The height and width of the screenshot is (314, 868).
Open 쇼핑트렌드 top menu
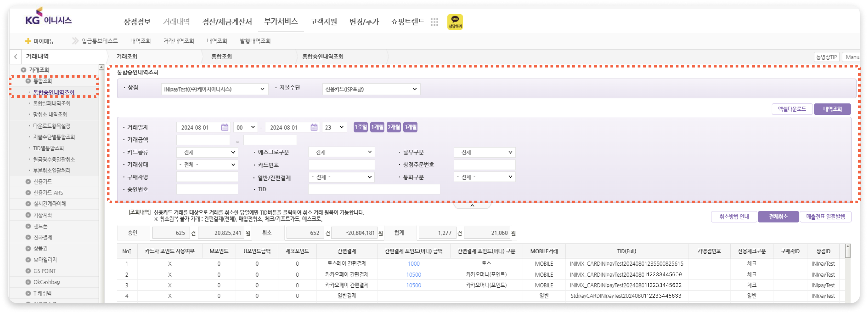[x=407, y=22]
